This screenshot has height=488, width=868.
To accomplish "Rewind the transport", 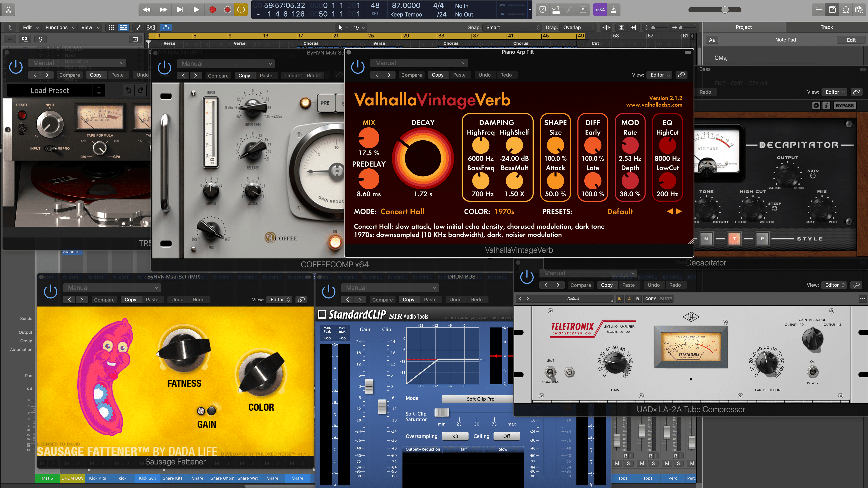I will click(x=146, y=9).
